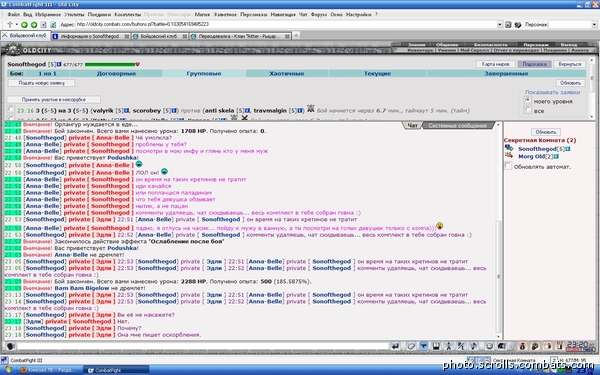This screenshot has height=375, width=600.
Task: Open the Утилиты menu
Action: 74,14
